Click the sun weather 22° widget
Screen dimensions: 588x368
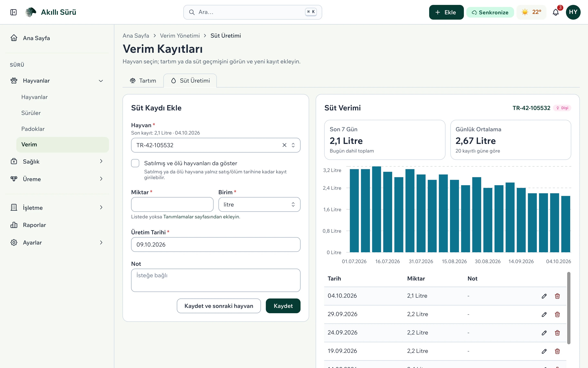point(531,12)
